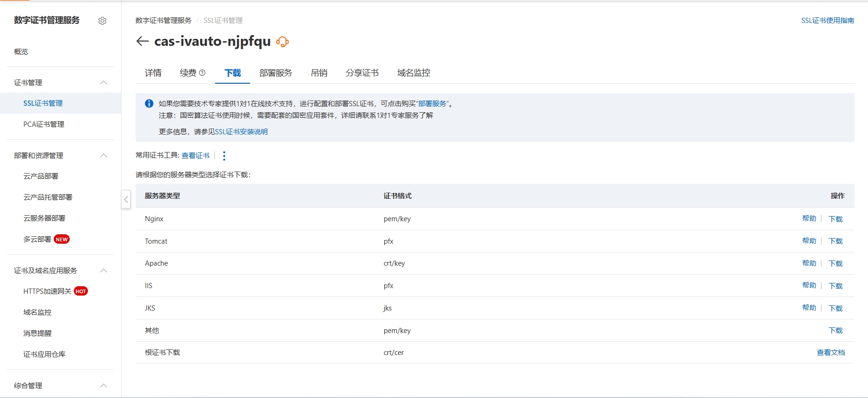The height and width of the screenshot is (398, 868).
Task: Open help for the IIS row
Action: click(809, 285)
